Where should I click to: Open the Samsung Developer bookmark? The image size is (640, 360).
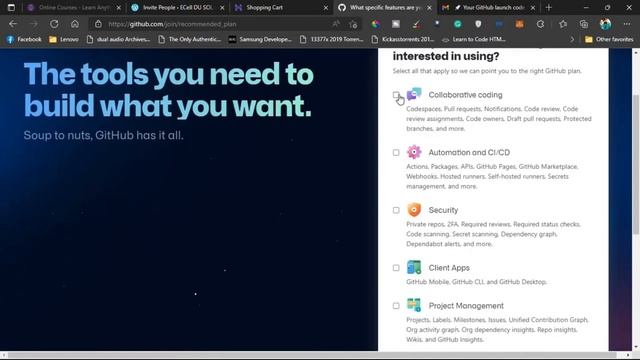pyautogui.click(x=260, y=40)
